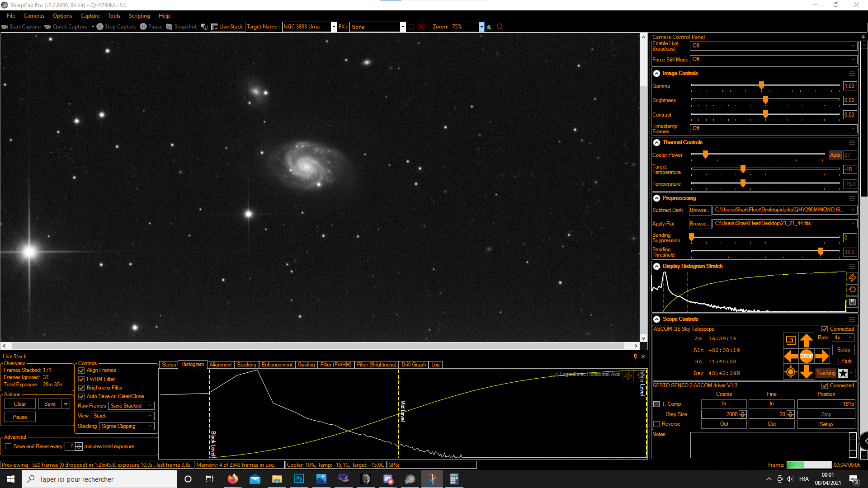Click the Gamma slider handle
This screenshot has width=868, height=488.
(x=761, y=85)
